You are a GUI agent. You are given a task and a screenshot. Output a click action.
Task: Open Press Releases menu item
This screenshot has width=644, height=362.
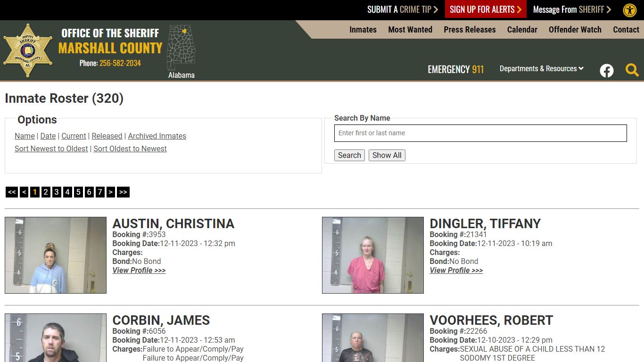pyautogui.click(x=470, y=29)
